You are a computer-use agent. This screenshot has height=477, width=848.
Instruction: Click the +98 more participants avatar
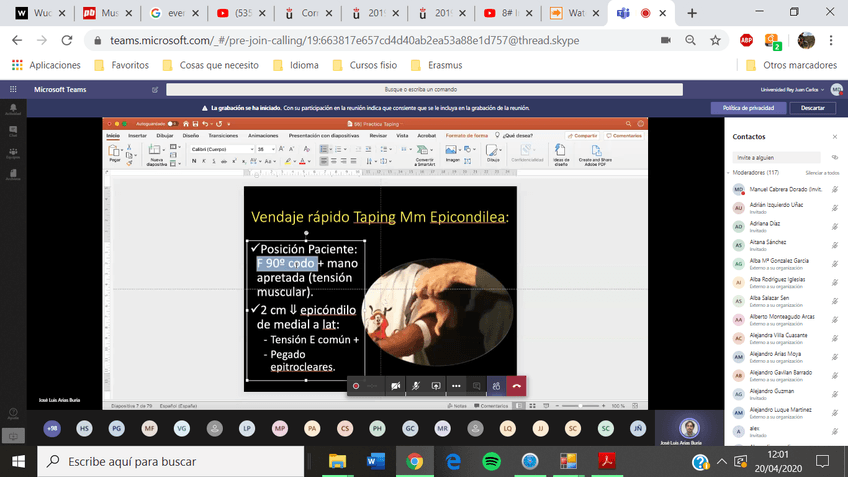tap(51, 428)
